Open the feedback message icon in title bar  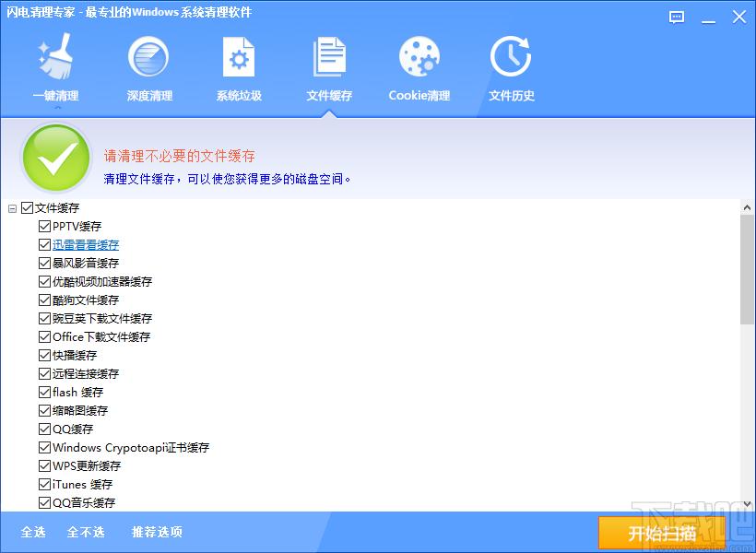click(x=677, y=18)
